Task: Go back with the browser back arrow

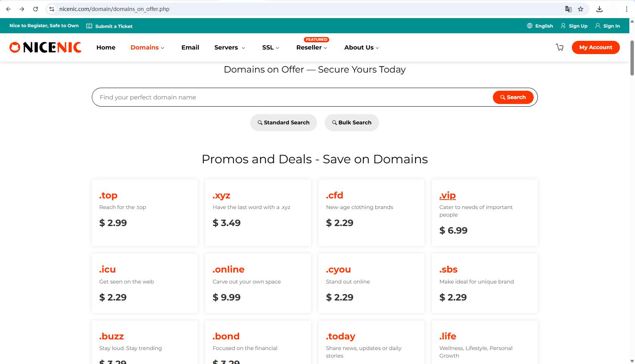Action: 8,9
